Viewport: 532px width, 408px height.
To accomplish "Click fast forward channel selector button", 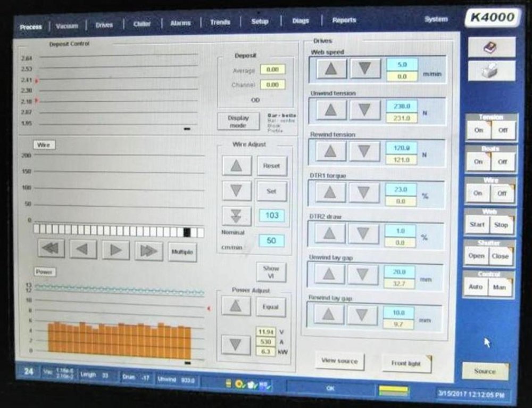I will [148, 250].
